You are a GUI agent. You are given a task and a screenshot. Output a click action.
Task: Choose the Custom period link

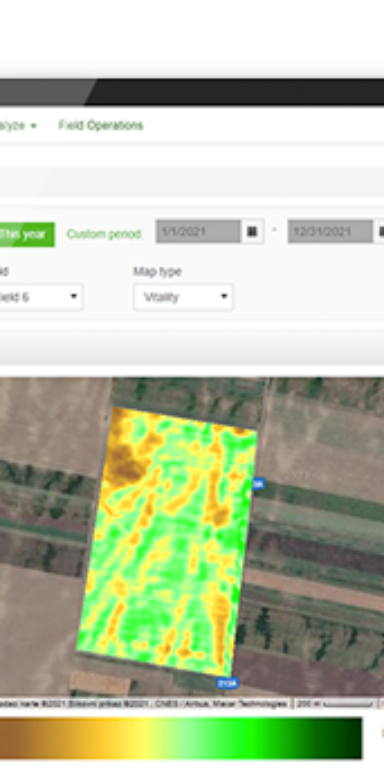click(104, 234)
